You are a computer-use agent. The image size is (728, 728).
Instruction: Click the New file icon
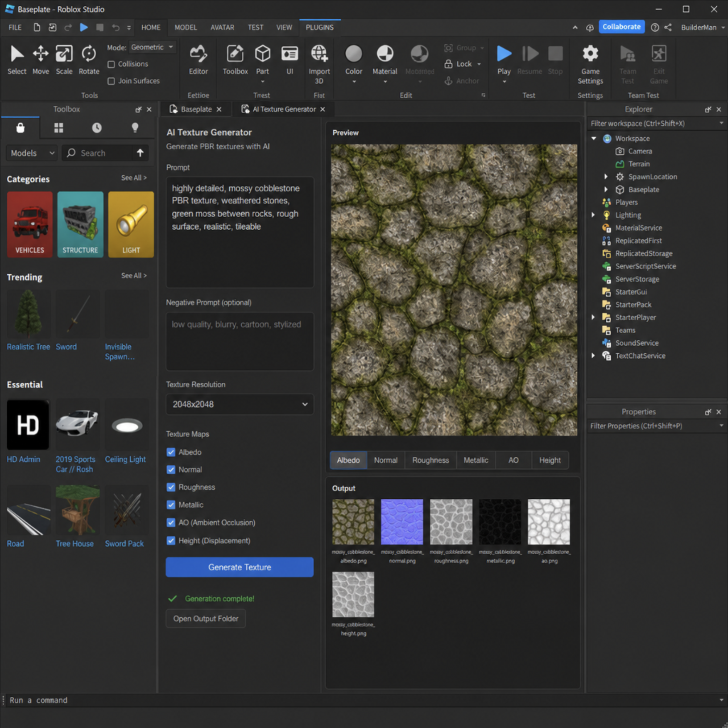(x=37, y=27)
